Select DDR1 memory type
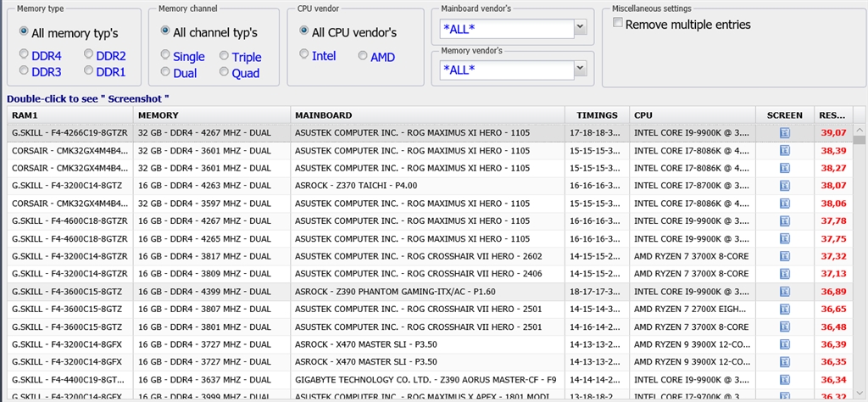Screen dimensions: 868x402 (x=88, y=70)
